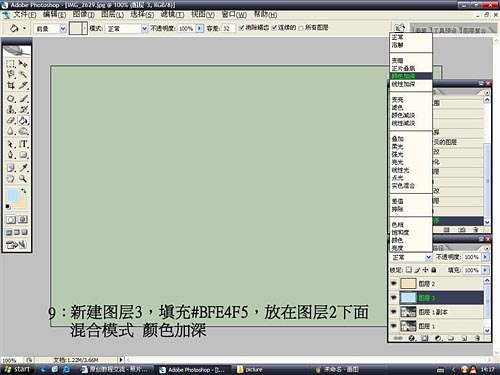Viewport: 500px width, 375px height.
Task: Select the Crop tool
Action: [11, 85]
